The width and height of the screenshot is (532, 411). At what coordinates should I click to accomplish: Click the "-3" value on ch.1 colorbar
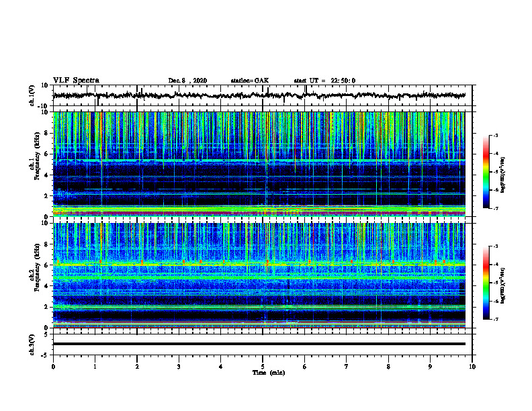click(496, 135)
